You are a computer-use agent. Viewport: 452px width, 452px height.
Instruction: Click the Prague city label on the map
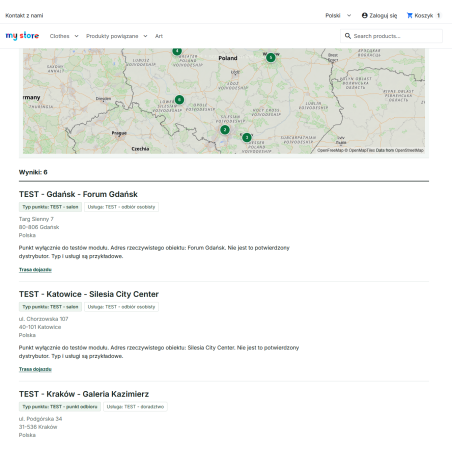tap(119, 133)
